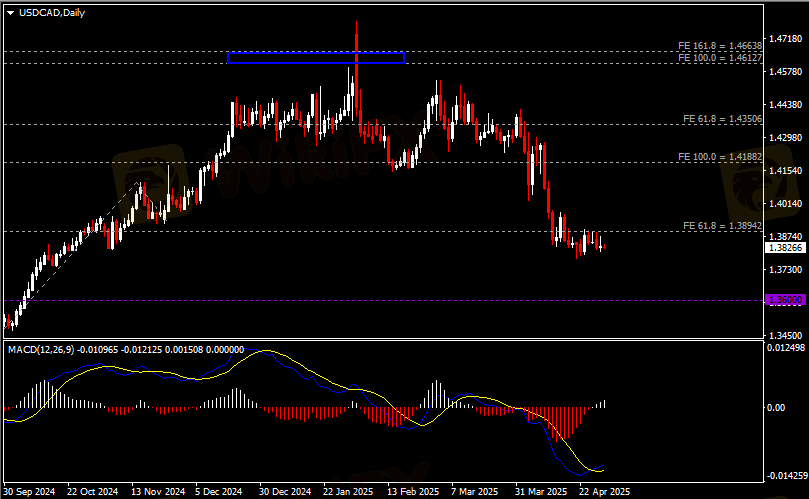
Task: Select the blue rectangle zone on the chart
Action: 315,57
